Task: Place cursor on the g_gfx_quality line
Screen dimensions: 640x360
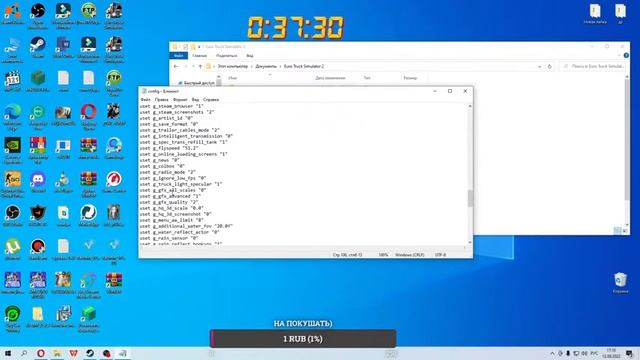Action: tap(169, 202)
